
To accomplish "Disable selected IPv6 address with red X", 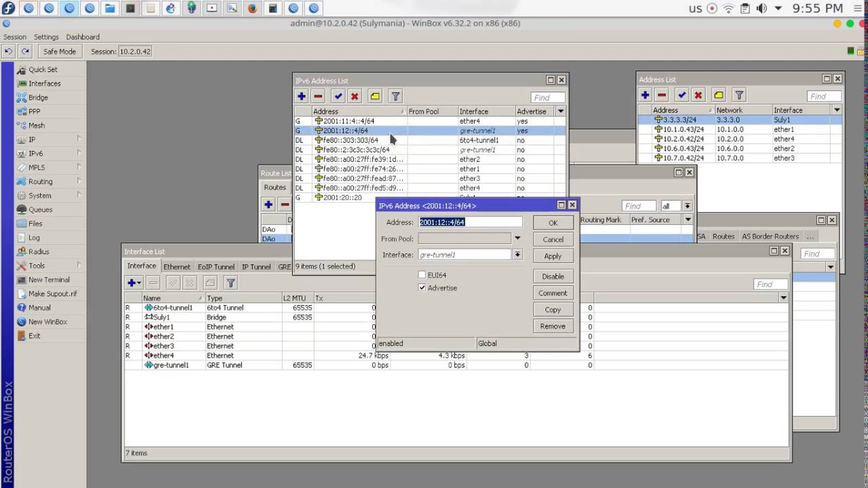I will tap(355, 96).
